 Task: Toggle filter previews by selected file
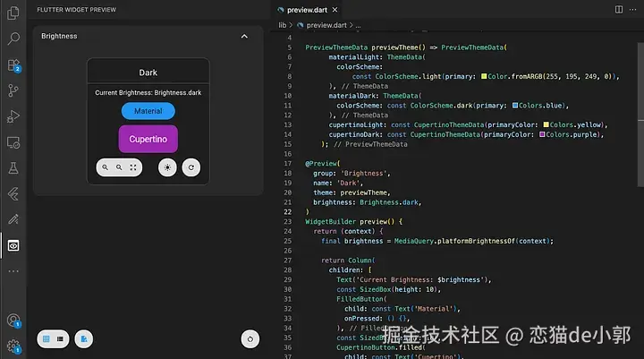84,338
